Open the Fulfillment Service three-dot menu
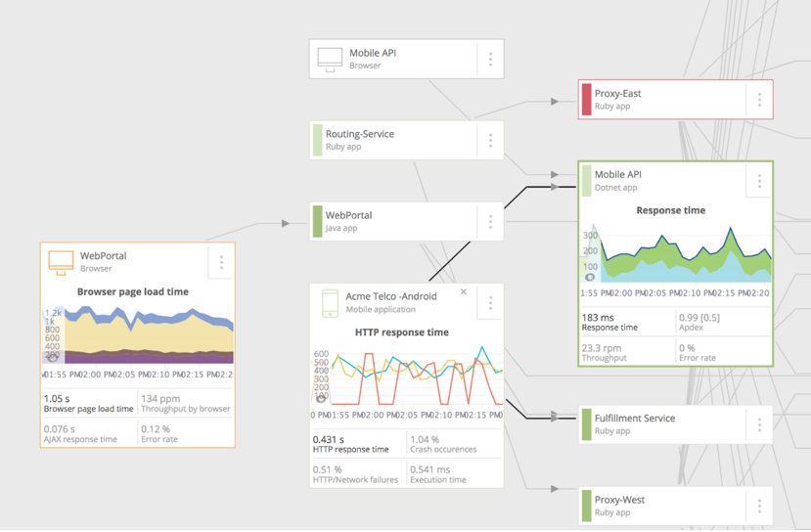811x532 pixels. [x=759, y=424]
